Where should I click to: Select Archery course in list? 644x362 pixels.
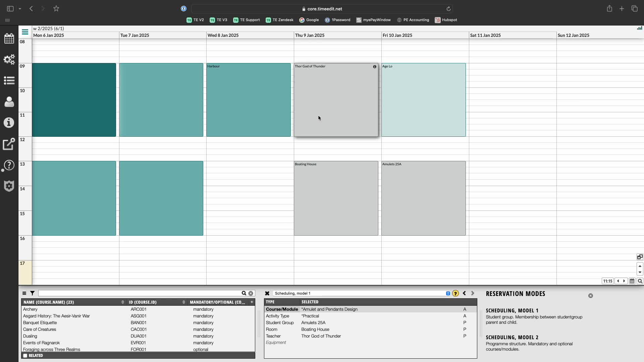tap(30, 309)
